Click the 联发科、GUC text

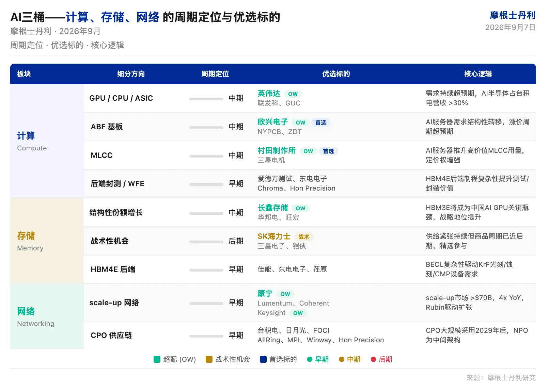(279, 103)
